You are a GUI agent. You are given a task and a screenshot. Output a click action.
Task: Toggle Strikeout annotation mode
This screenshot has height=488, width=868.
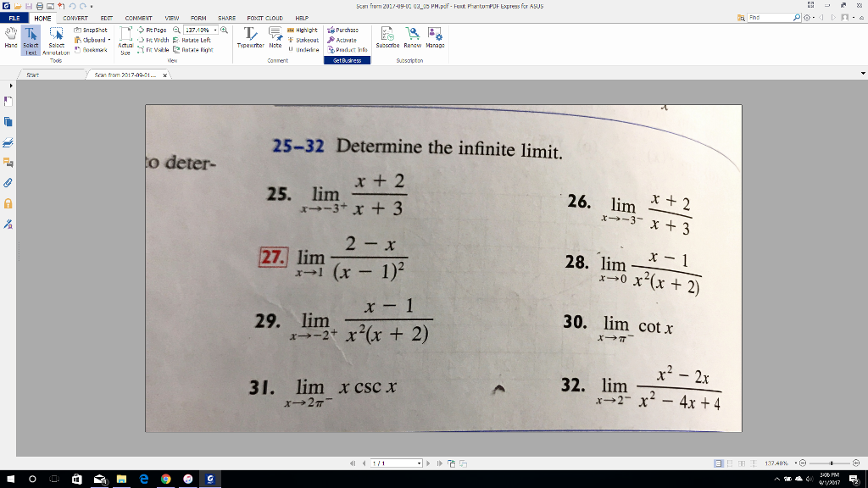point(306,38)
